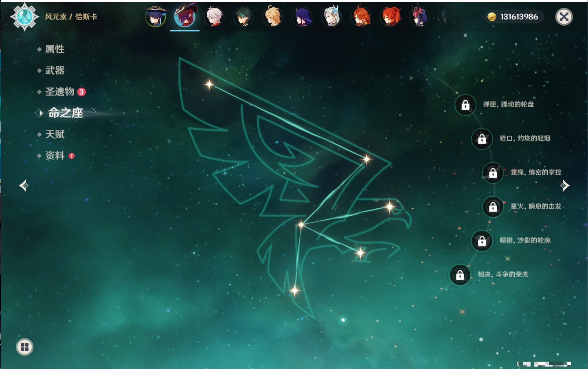Open the 天赋 talents menu
Screen dimensions: 588x369
pyautogui.click(x=55, y=134)
